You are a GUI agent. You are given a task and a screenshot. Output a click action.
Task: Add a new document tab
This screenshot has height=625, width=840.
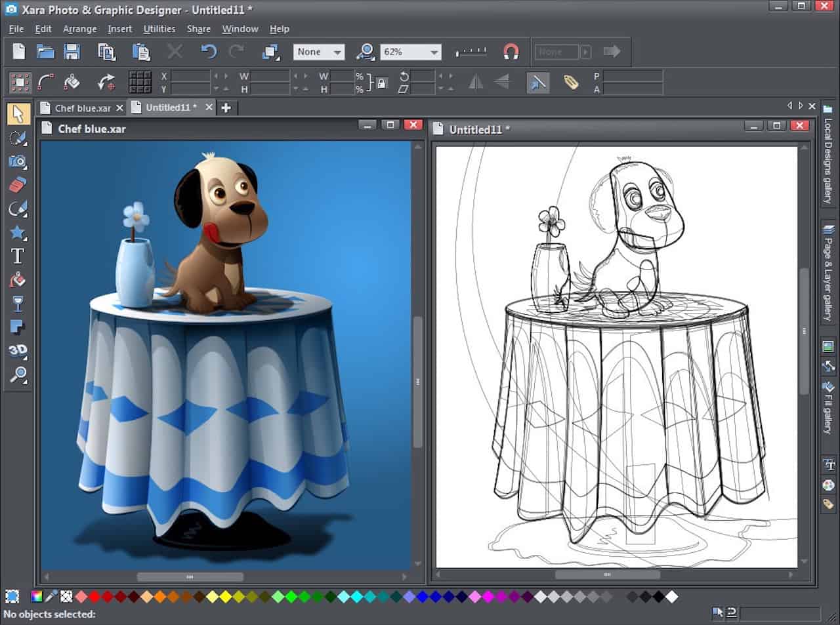coord(226,108)
